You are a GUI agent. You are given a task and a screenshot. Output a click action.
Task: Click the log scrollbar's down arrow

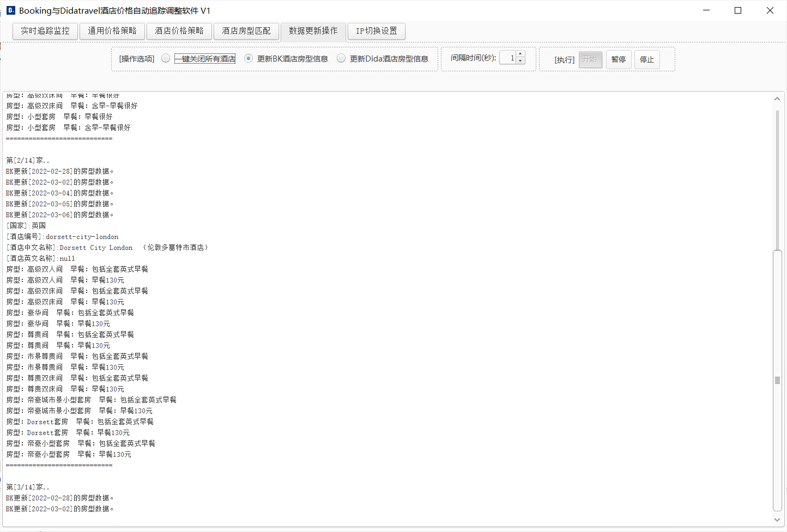pyautogui.click(x=777, y=519)
